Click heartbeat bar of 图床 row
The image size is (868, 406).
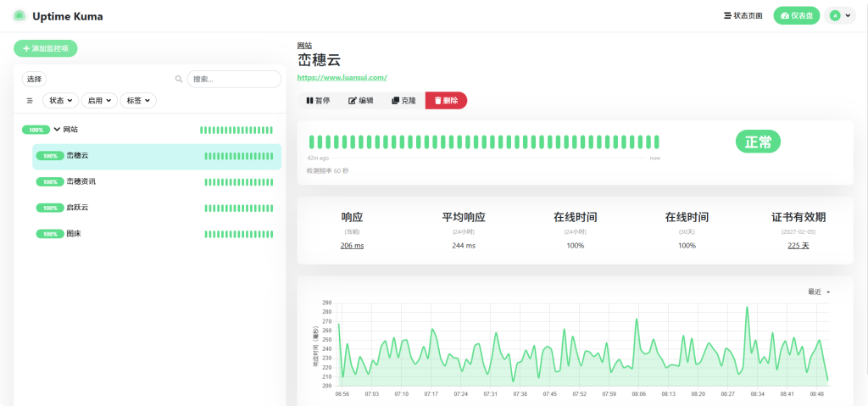pos(238,234)
